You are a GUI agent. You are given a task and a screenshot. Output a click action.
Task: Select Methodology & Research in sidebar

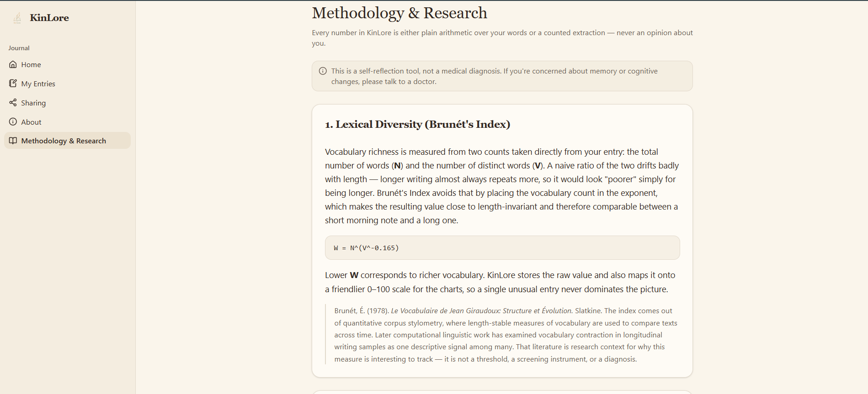67,141
